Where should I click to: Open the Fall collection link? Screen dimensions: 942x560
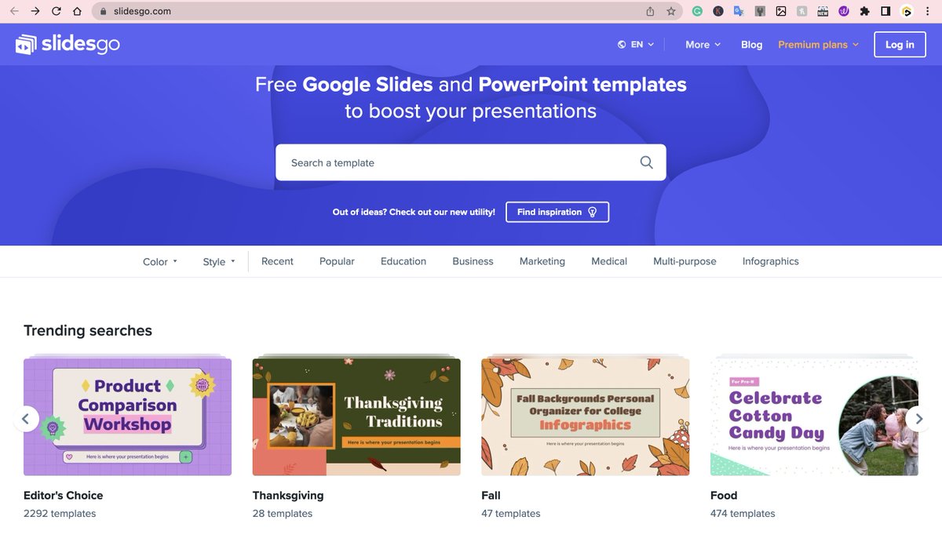(491, 495)
